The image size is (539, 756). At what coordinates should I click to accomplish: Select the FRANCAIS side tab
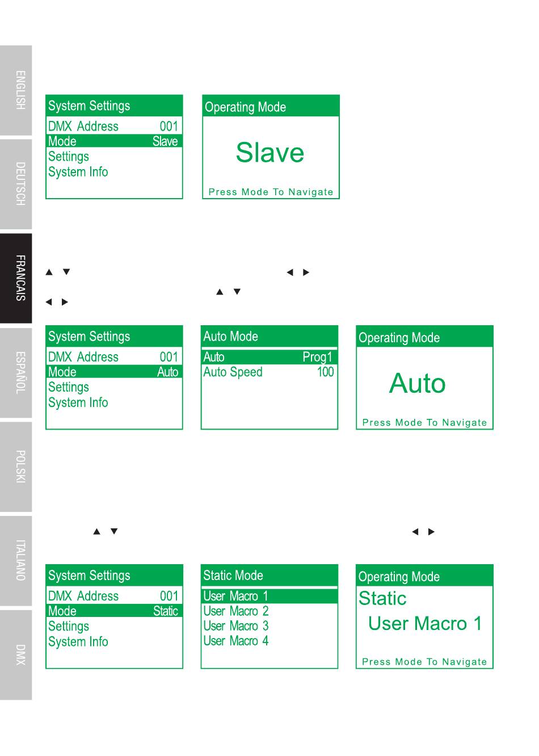16,278
